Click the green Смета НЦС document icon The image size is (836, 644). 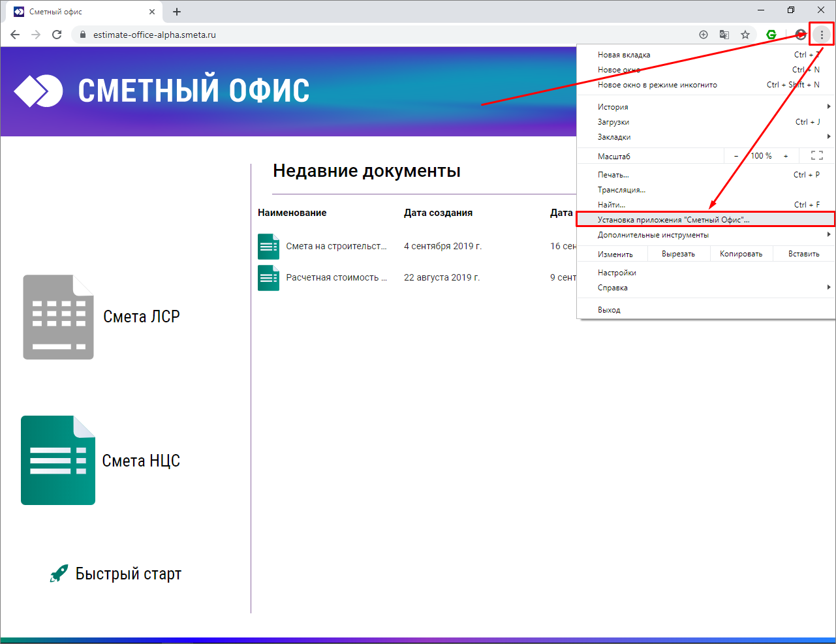(x=58, y=461)
